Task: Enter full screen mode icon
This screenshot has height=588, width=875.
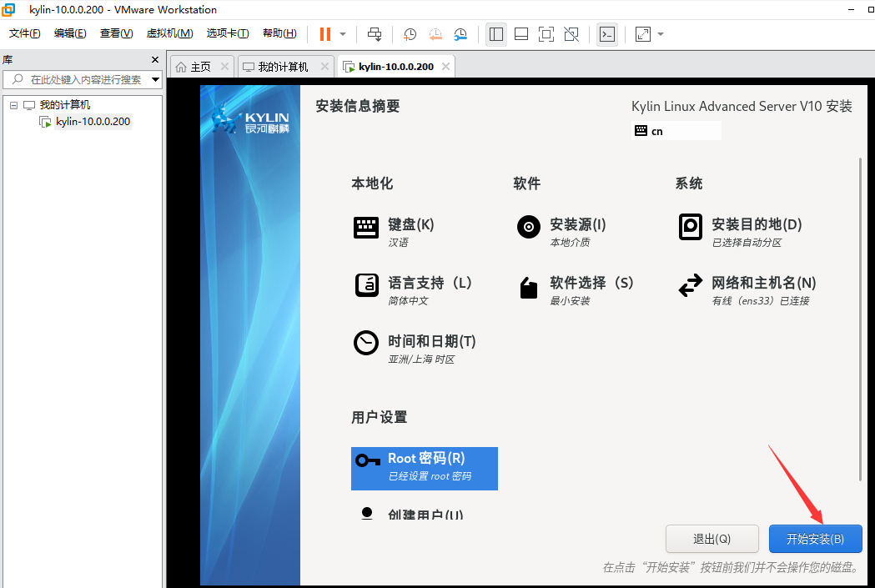Action: [x=546, y=34]
